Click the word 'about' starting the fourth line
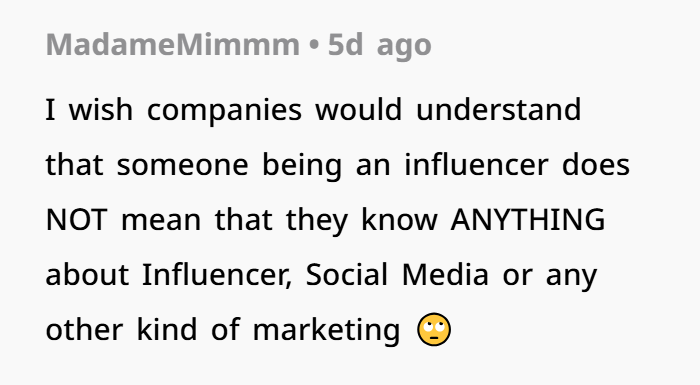700x385 pixels. [x=88, y=274]
